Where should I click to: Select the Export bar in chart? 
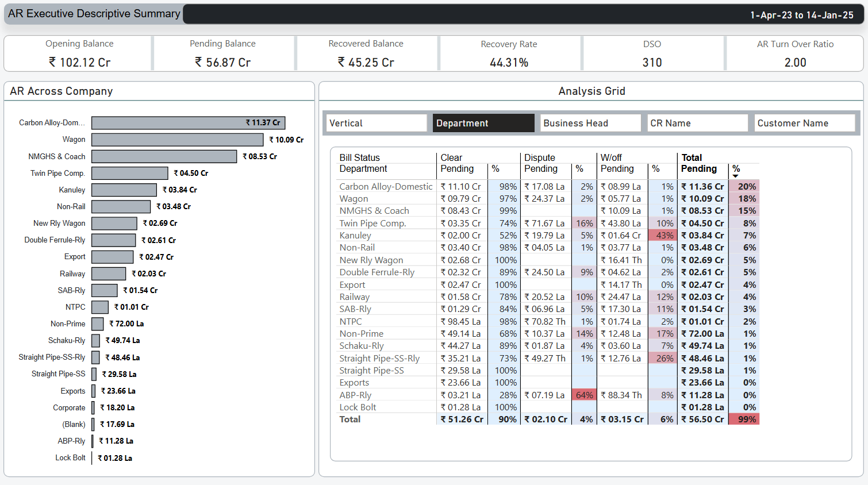pyautogui.click(x=113, y=257)
